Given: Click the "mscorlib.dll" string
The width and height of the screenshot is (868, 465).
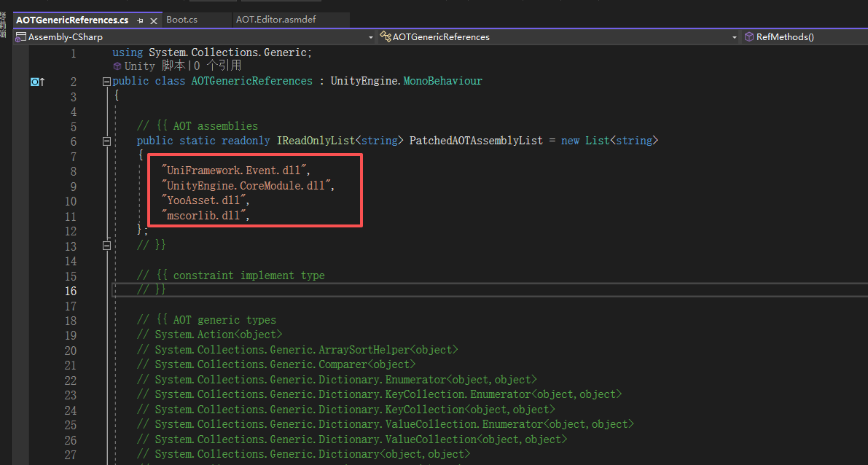Looking at the screenshot, I should [204, 216].
